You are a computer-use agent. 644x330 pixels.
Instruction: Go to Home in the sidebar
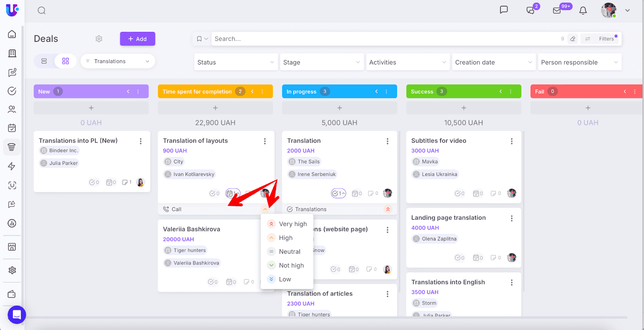(12, 34)
